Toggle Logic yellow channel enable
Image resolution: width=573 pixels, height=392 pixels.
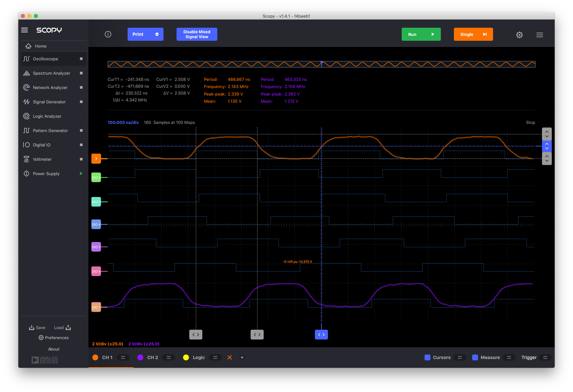186,357
